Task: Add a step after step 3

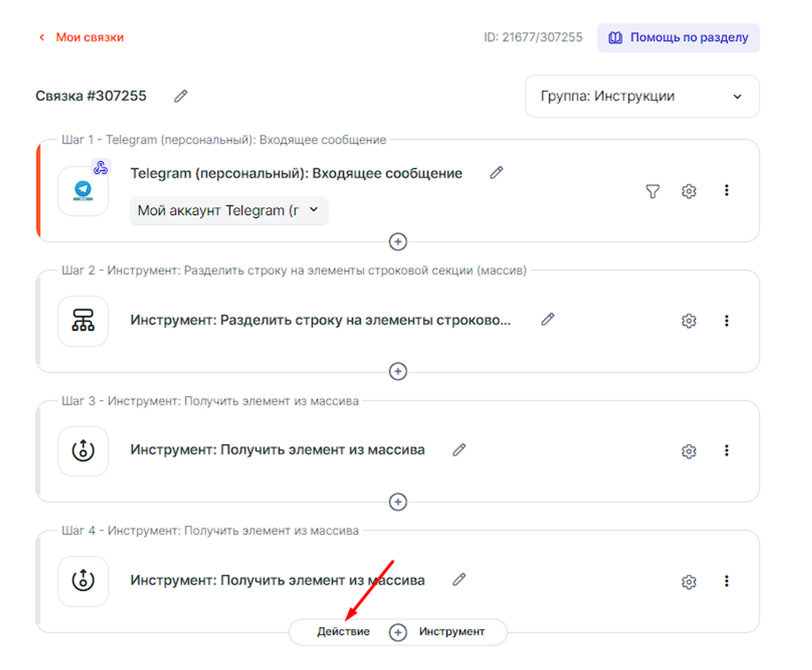Action: (x=398, y=502)
